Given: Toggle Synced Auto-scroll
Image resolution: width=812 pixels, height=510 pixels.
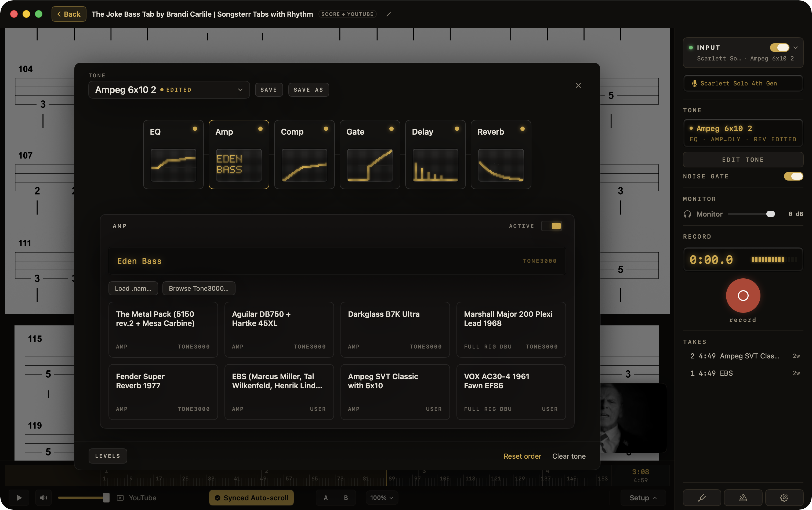Looking at the screenshot, I should click(x=251, y=498).
